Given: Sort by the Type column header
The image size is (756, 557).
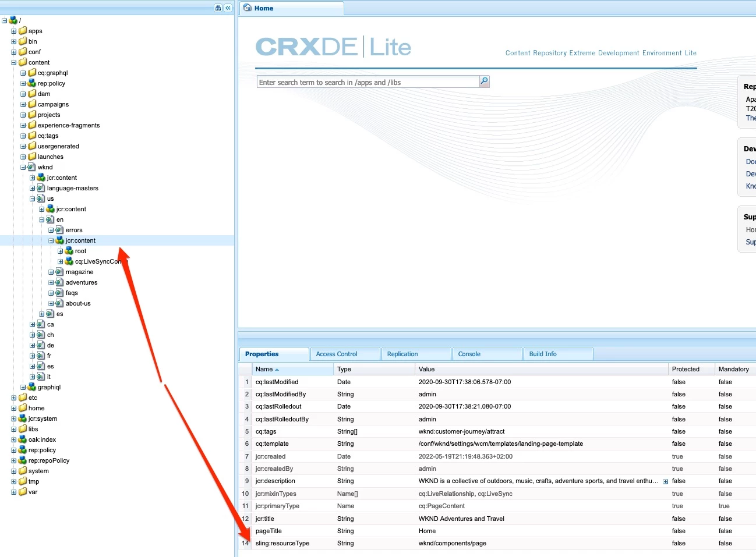Looking at the screenshot, I should tap(374, 369).
